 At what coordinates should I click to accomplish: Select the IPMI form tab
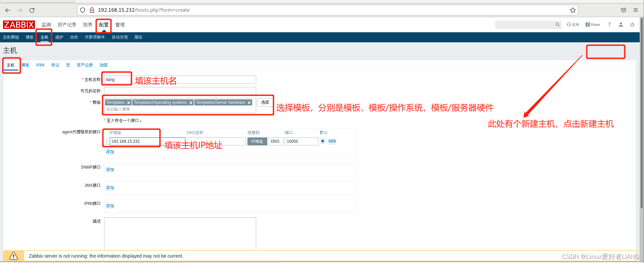[40, 65]
